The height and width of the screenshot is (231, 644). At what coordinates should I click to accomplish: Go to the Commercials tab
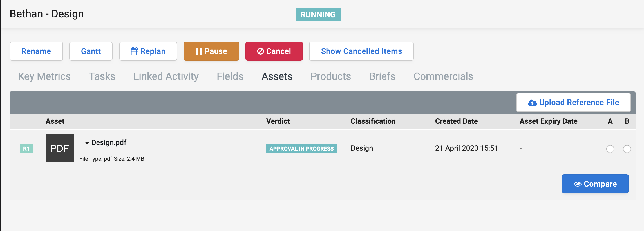coord(443,76)
